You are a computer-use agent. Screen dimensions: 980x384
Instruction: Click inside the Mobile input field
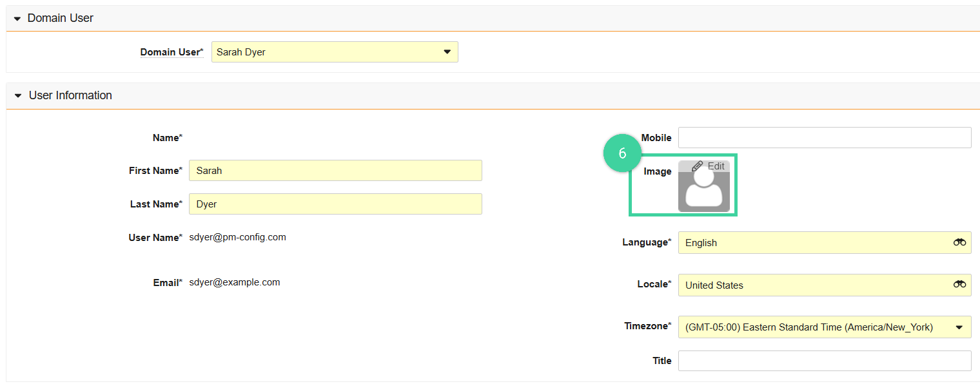pyautogui.click(x=825, y=137)
